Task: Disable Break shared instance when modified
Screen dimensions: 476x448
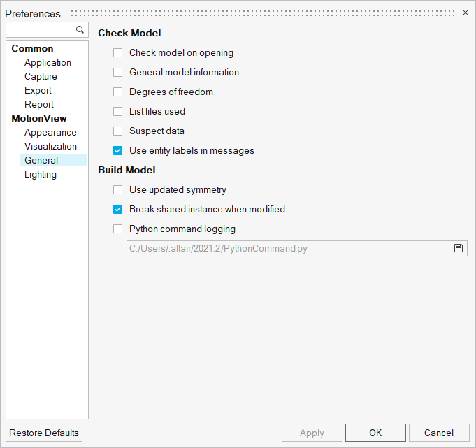Action: click(118, 210)
